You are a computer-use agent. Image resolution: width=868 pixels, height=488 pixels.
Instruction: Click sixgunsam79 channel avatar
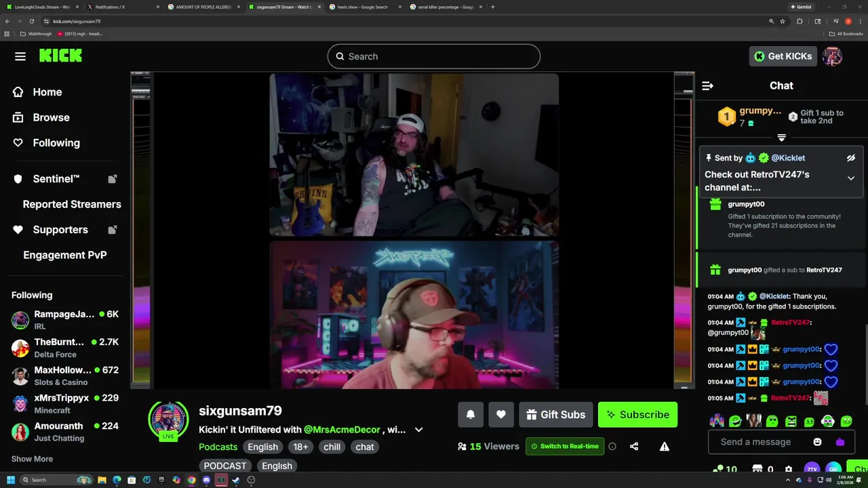[x=168, y=420]
